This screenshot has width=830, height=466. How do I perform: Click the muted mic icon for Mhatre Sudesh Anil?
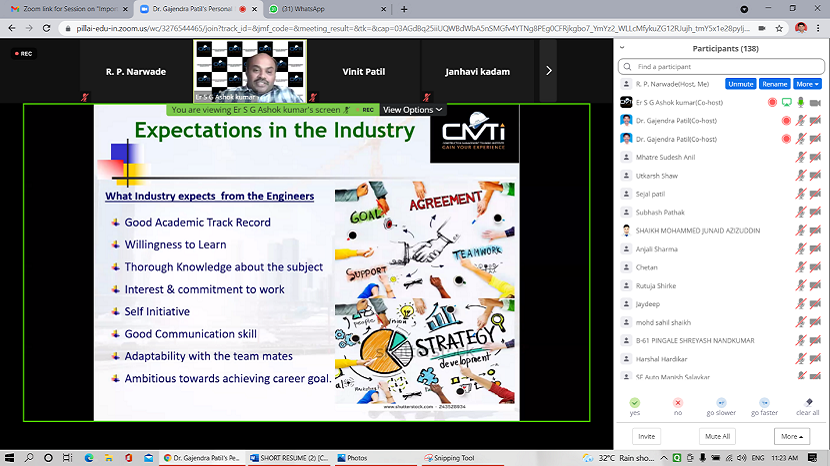(801, 157)
